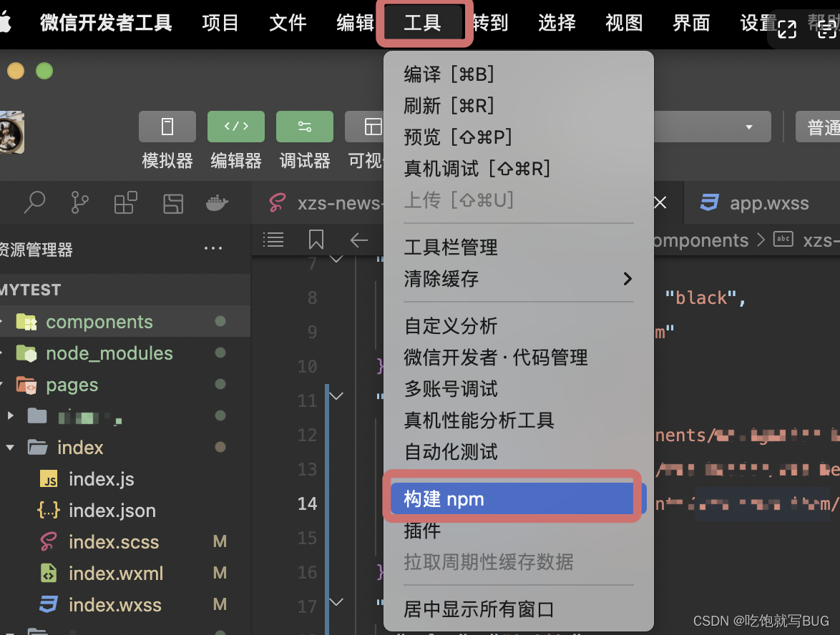The width and height of the screenshot is (840, 635).
Task: Open the extensions blocks icon
Action: click(126, 203)
